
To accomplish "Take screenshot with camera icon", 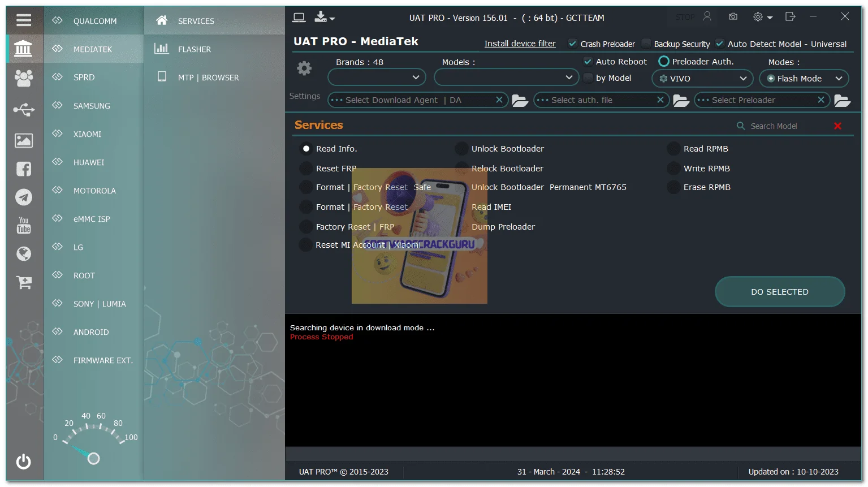I will coord(733,16).
